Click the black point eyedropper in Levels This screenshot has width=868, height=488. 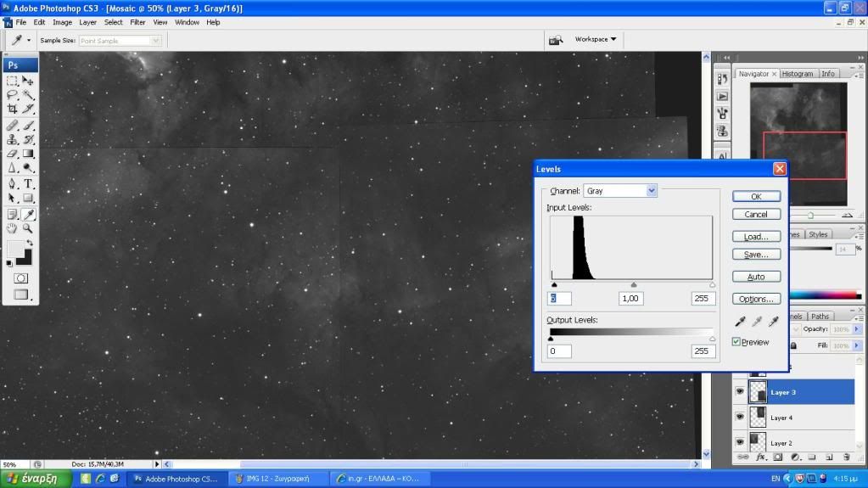(x=739, y=322)
